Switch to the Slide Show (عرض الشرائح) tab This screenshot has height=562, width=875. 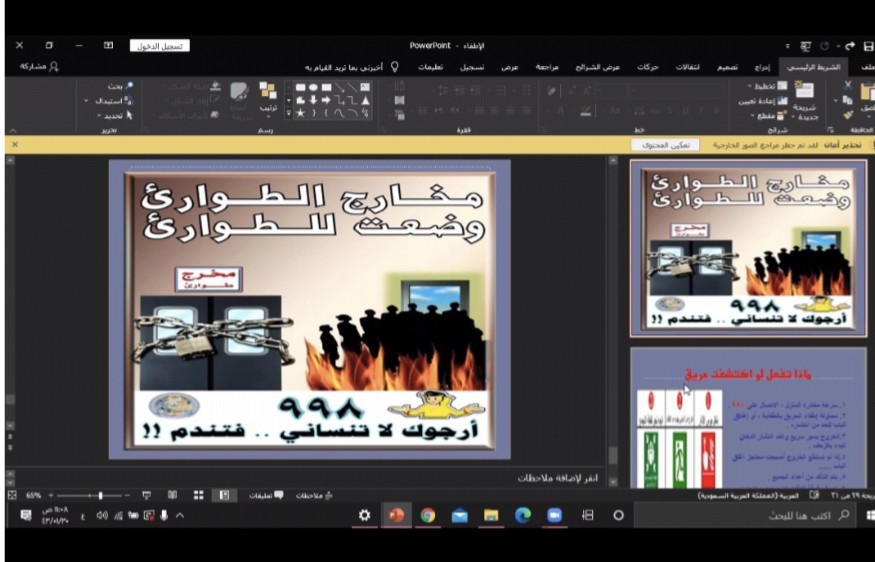pyautogui.click(x=599, y=67)
